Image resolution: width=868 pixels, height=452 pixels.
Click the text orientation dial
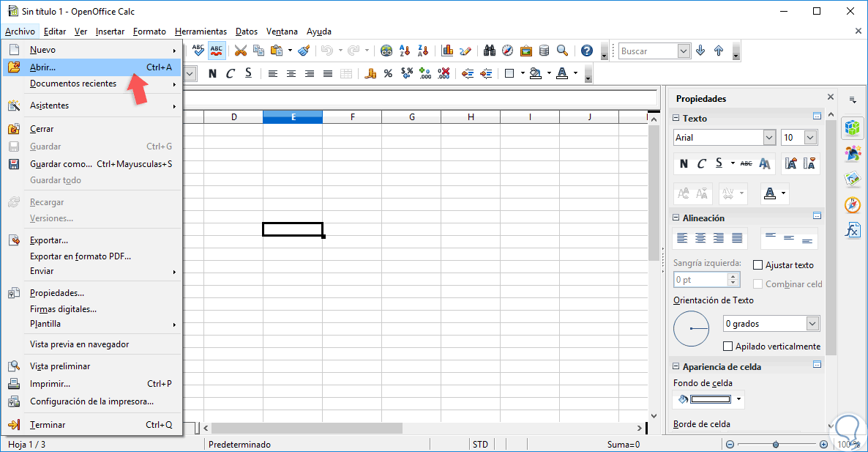[x=691, y=328]
